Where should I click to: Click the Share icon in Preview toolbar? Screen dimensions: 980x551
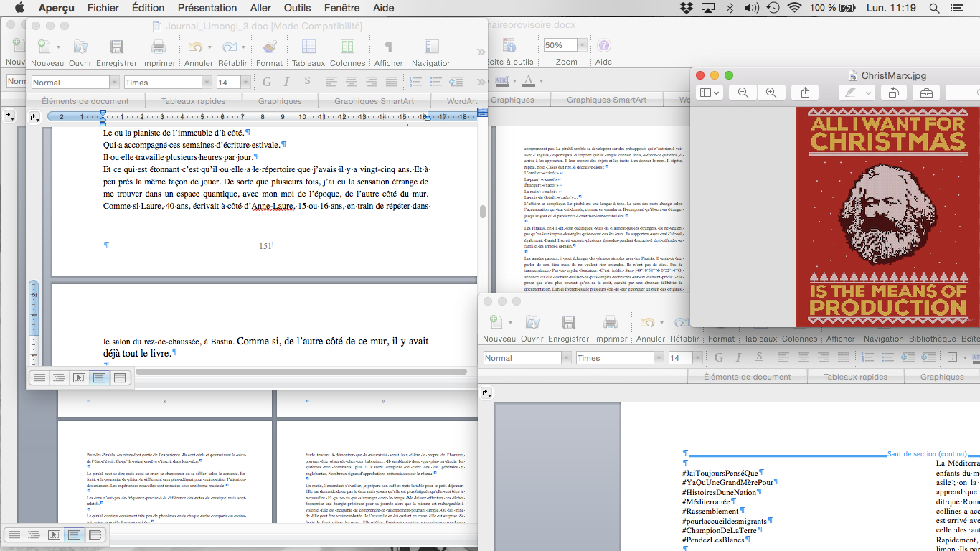pyautogui.click(x=805, y=93)
